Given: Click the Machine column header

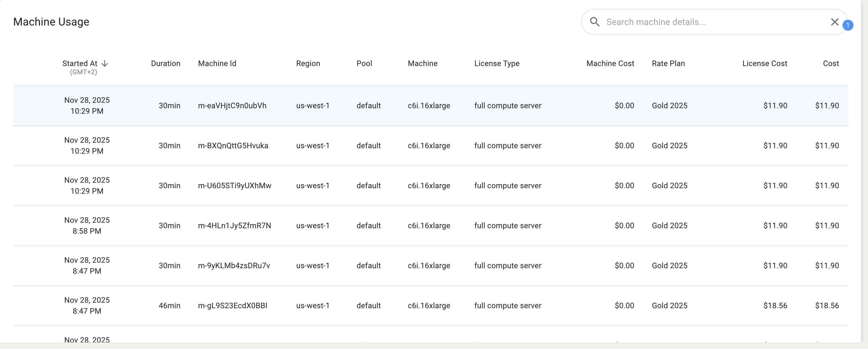Looking at the screenshot, I should [x=422, y=63].
